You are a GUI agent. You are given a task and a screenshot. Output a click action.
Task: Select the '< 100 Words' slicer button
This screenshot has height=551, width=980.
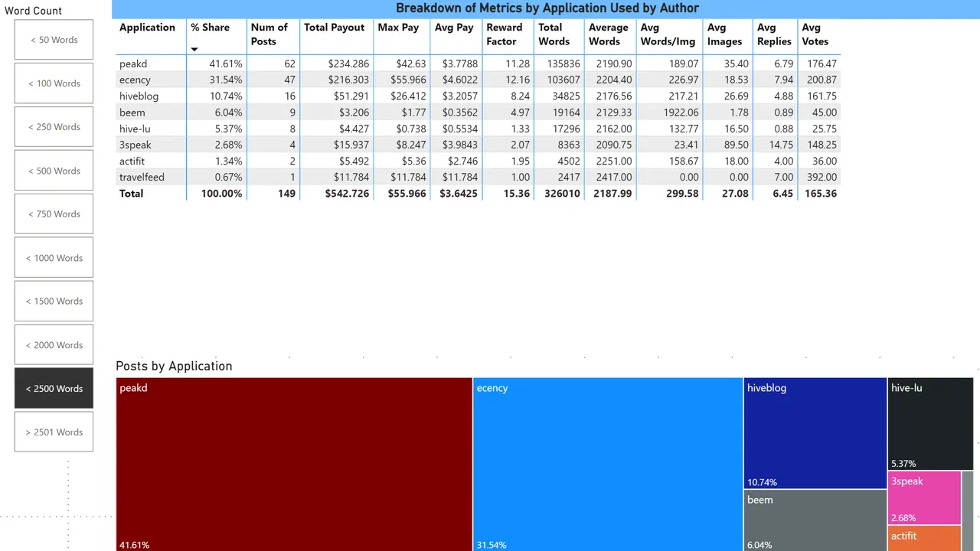(x=54, y=83)
